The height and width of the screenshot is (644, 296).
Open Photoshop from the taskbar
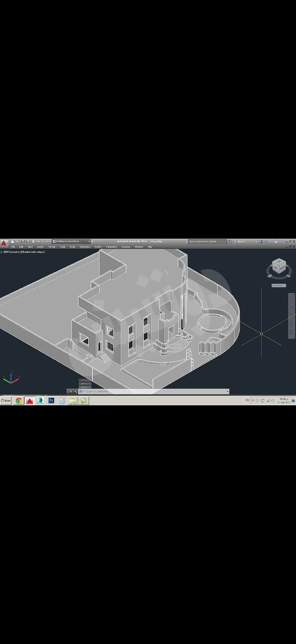(51, 401)
